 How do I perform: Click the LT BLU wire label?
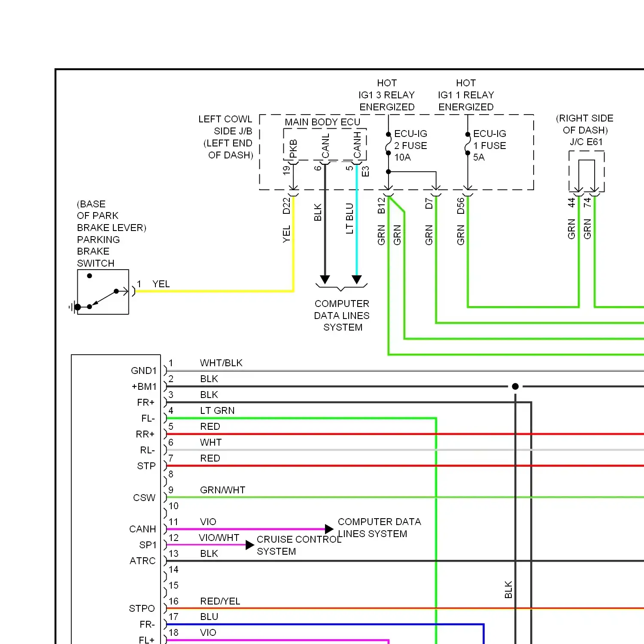pos(349,219)
